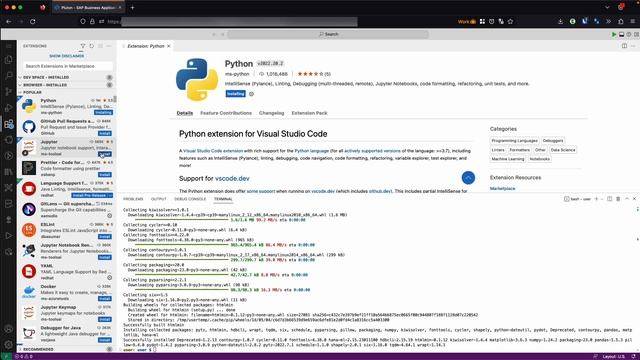Click the green run arrow in title bar
Image resolution: width=640 pixels, height=360 pixels.
[613, 34]
